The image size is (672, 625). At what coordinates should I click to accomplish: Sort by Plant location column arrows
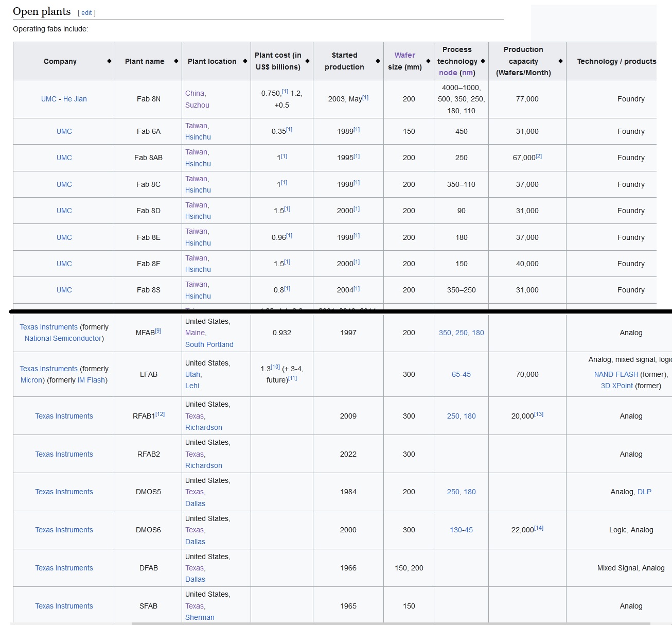point(245,61)
